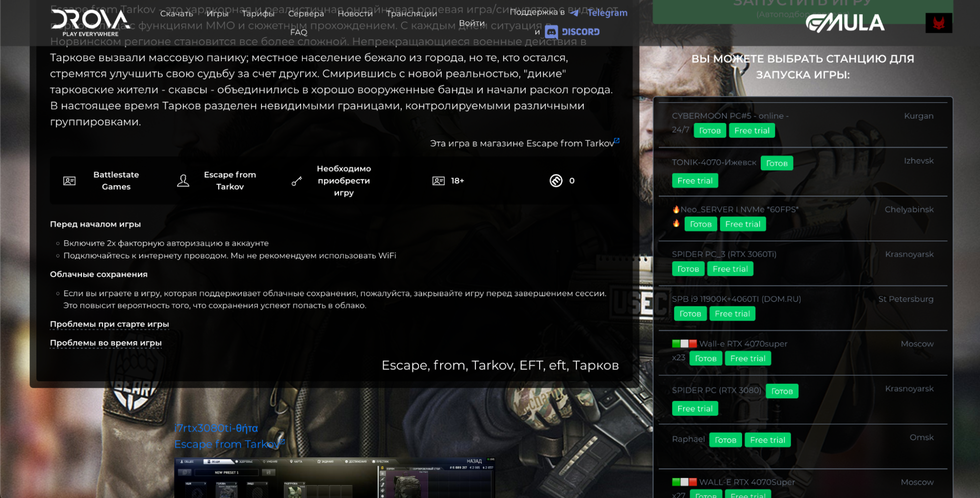Click the Kurgan city label
The width and height of the screenshot is (980, 498).
coord(919,116)
